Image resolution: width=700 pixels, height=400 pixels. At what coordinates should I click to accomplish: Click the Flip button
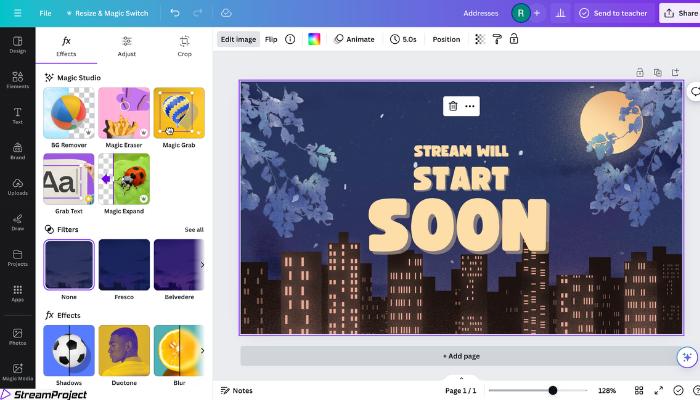(271, 39)
